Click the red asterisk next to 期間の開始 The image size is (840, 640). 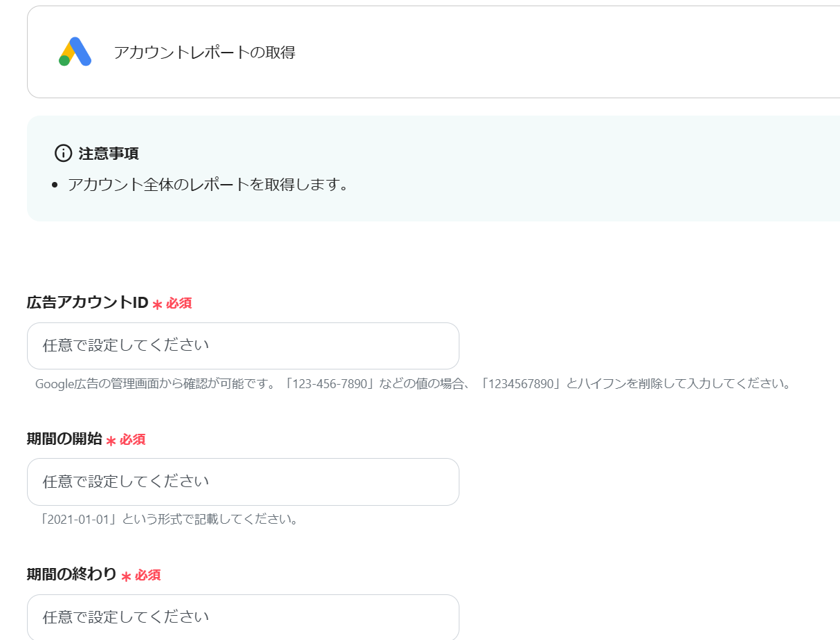pos(111,441)
